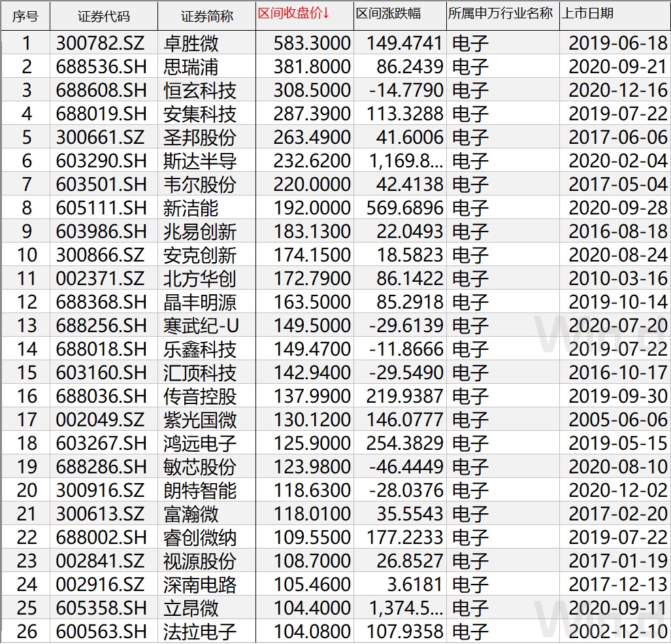
Task: Click the 韦尔股份 closing price 220.0000
Action: [304, 185]
